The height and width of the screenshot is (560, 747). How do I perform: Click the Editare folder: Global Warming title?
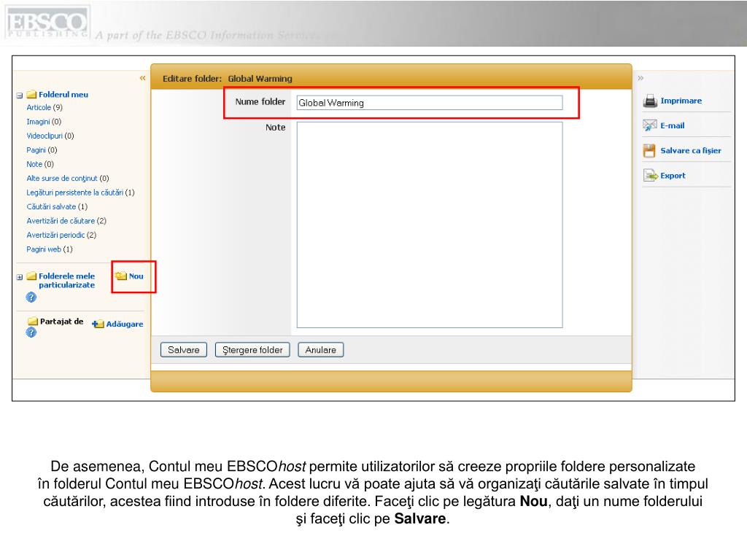tap(228, 79)
